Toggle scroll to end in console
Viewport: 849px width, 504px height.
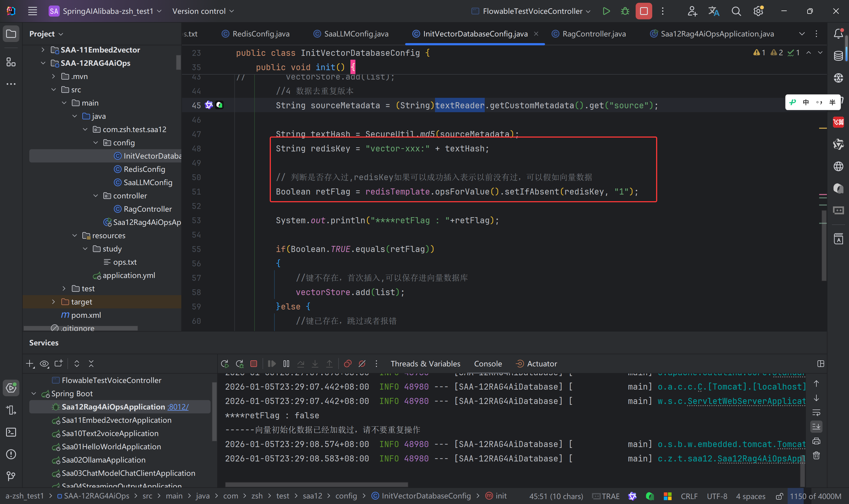click(x=816, y=427)
